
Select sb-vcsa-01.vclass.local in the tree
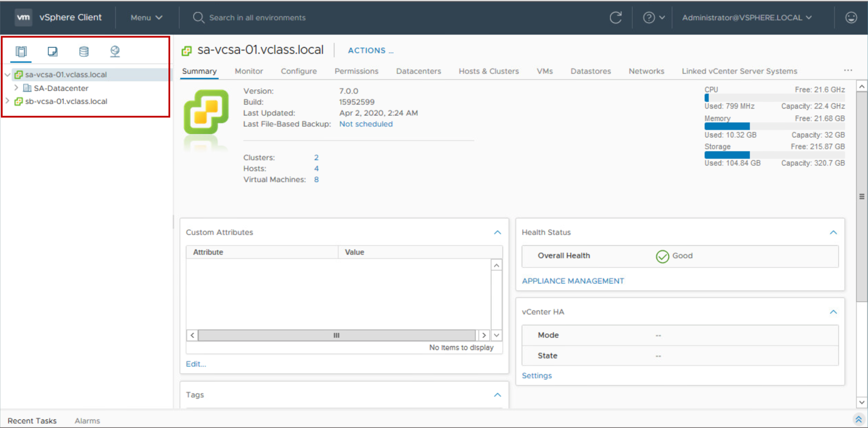coord(66,102)
